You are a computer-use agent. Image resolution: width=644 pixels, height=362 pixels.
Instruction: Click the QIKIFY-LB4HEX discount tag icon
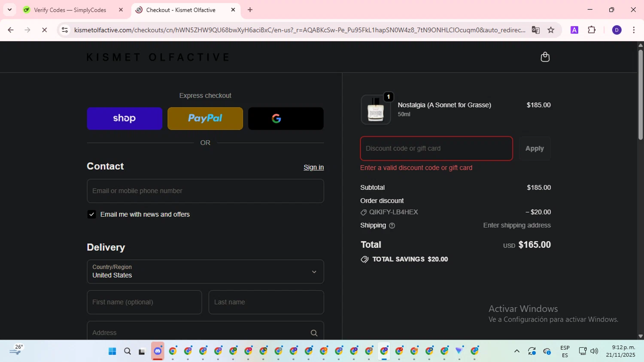click(364, 212)
